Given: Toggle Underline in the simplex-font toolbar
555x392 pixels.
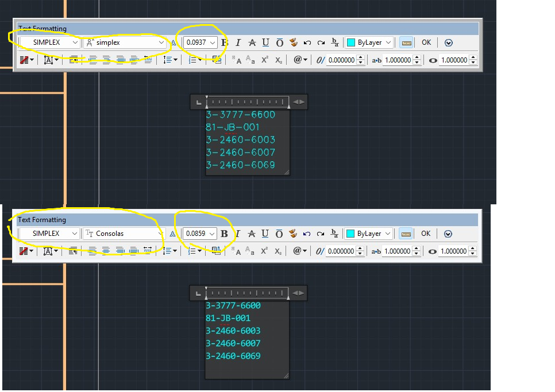Looking at the screenshot, I should click(x=265, y=43).
